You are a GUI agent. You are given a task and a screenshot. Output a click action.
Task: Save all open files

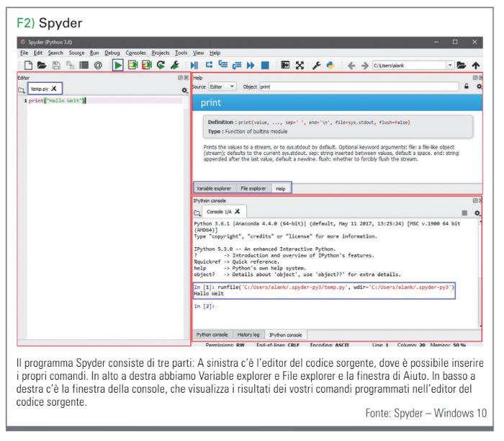pos(70,66)
